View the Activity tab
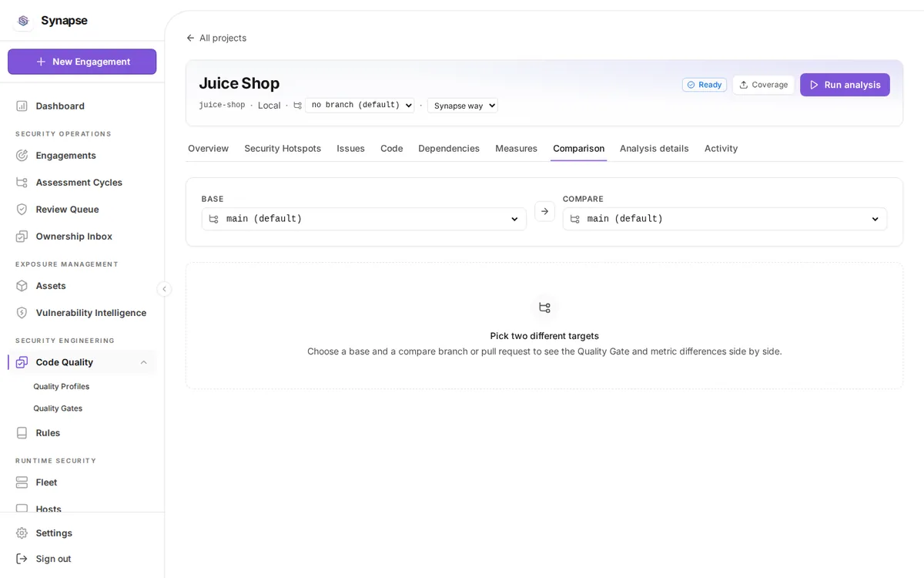The height and width of the screenshot is (578, 924). click(721, 148)
